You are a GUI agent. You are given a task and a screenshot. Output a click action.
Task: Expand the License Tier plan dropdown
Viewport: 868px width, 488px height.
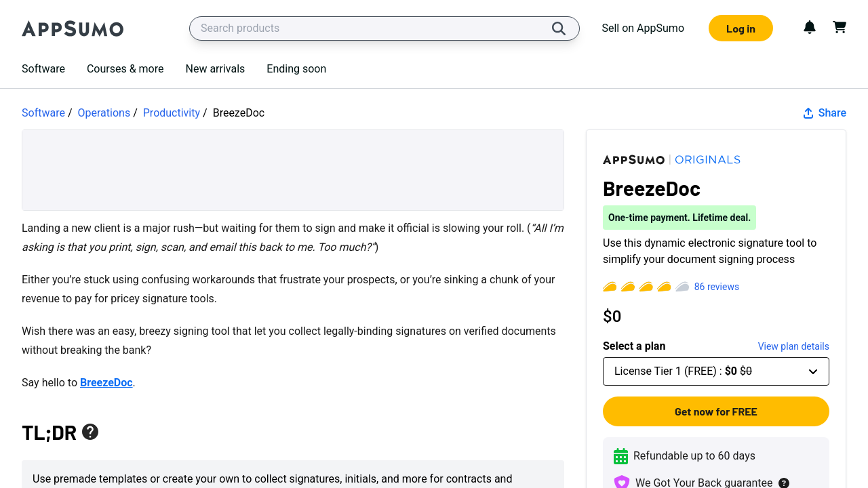point(715,371)
